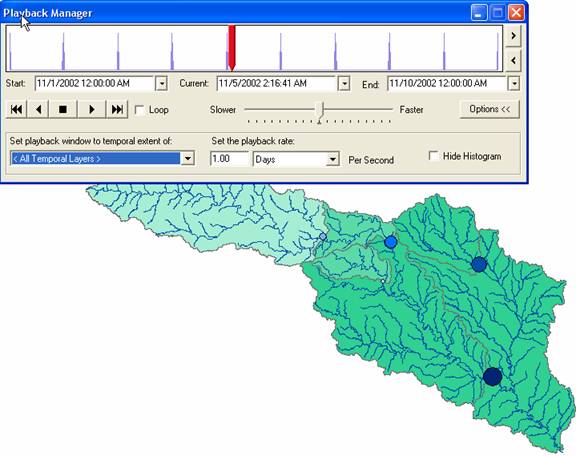
Task: Play backward using the reverse arrow
Action: click(x=39, y=109)
